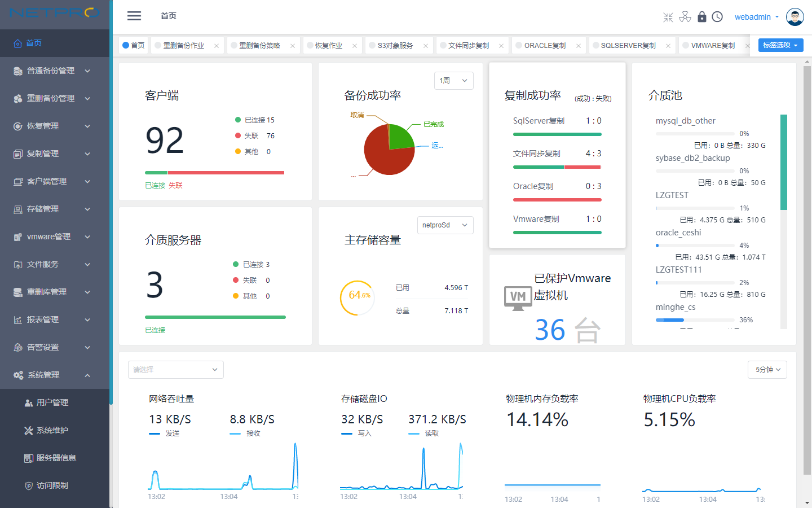Click the 复制管理 sidebar icon

tap(18, 154)
